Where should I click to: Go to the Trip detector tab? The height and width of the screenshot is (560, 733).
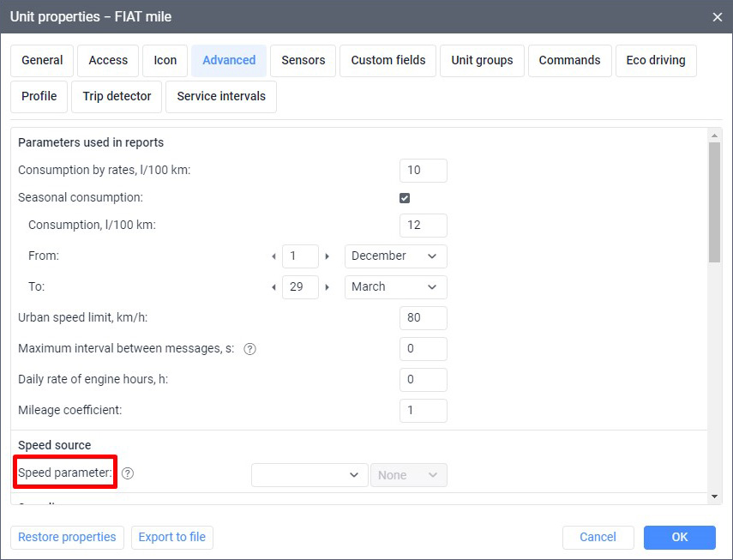click(x=117, y=96)
